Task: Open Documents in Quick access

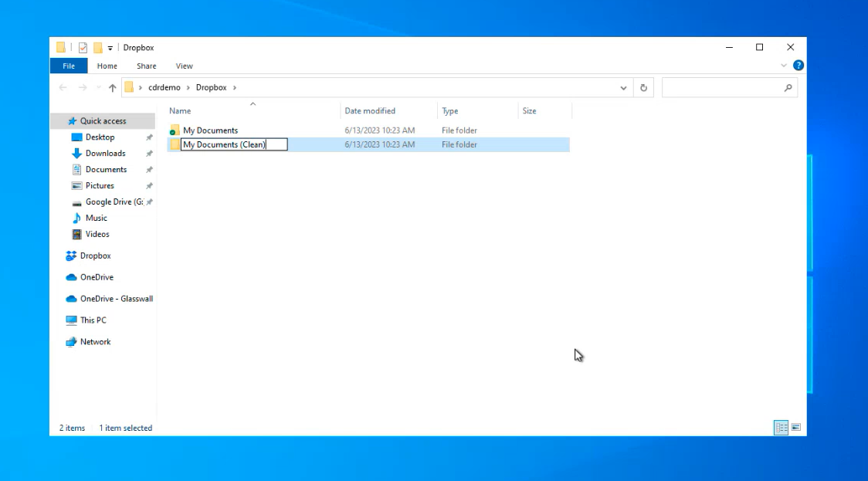Action: click(106, 169)
